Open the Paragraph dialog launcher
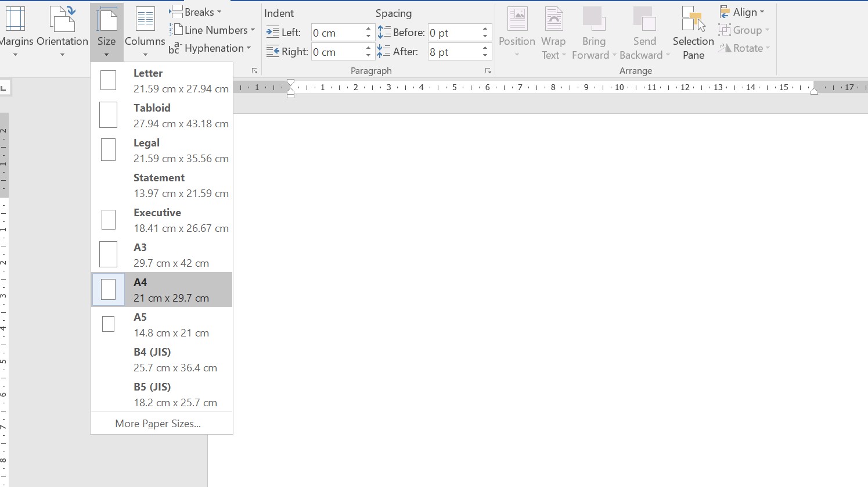 point(488,71)
